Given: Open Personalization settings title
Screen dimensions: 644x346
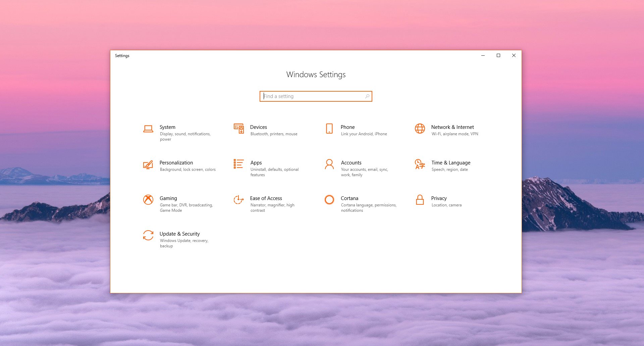Looking at the screenshot, I should click(176, 163).
